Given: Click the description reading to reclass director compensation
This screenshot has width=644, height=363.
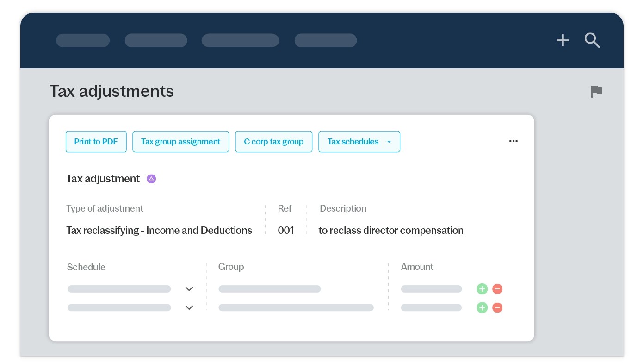Looking at the screenshot, I should click(391, 230).
